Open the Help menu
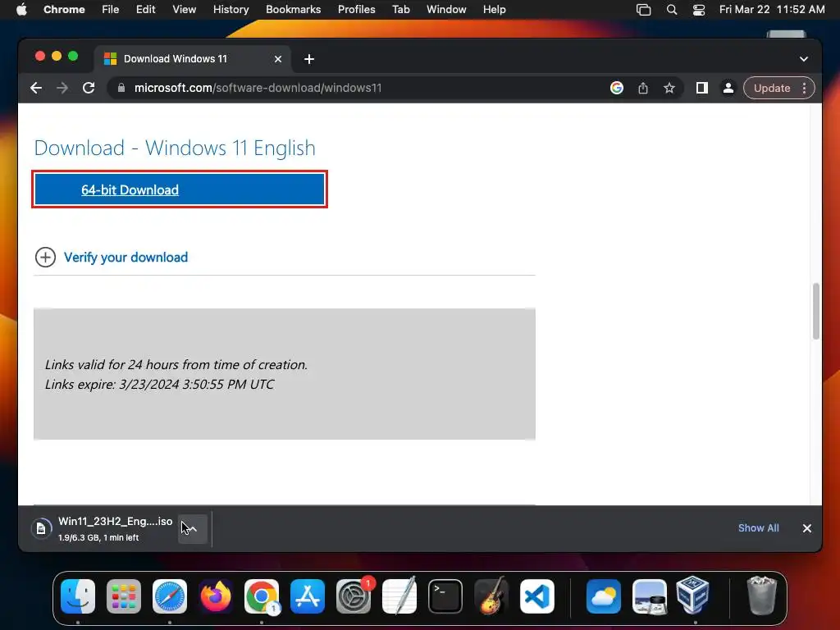This screenshot has width=840, height=630. (494, 10)
